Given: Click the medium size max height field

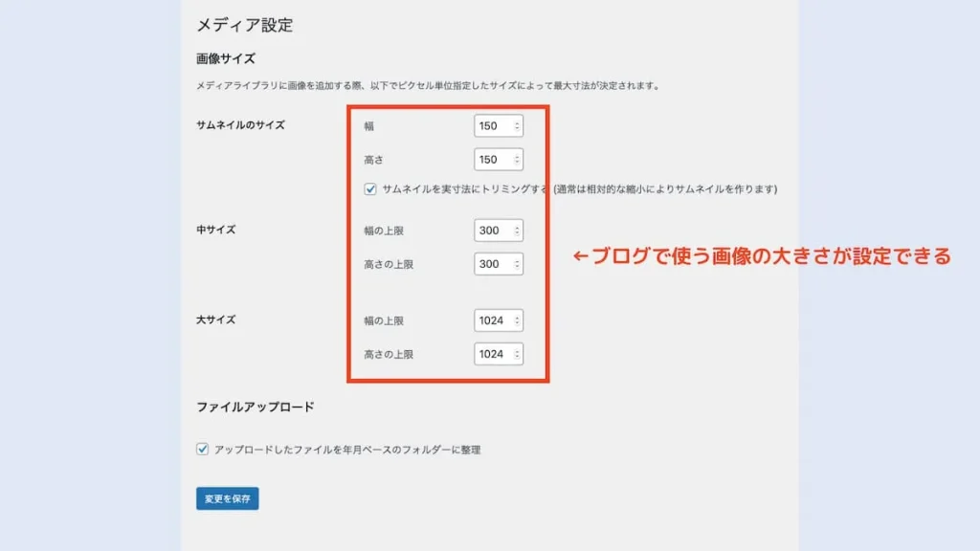Looking at the screenshot, I should click(498, 264).
